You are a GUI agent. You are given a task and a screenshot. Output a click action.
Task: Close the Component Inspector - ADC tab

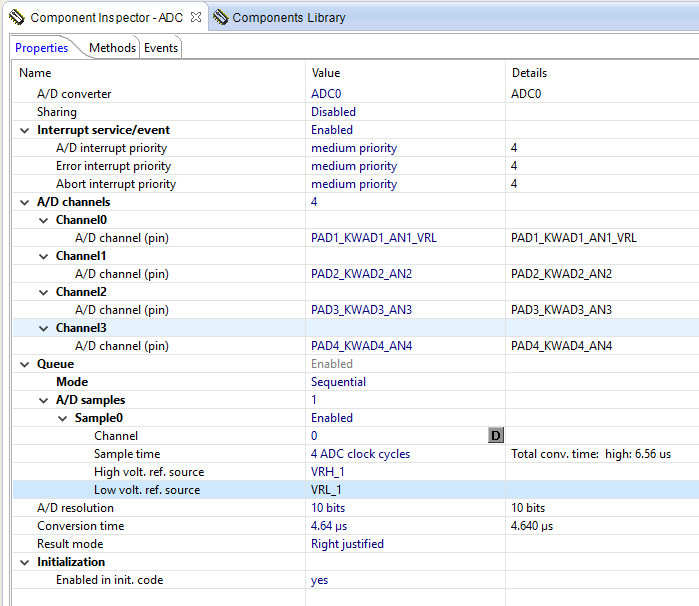[x=196, y=17]
